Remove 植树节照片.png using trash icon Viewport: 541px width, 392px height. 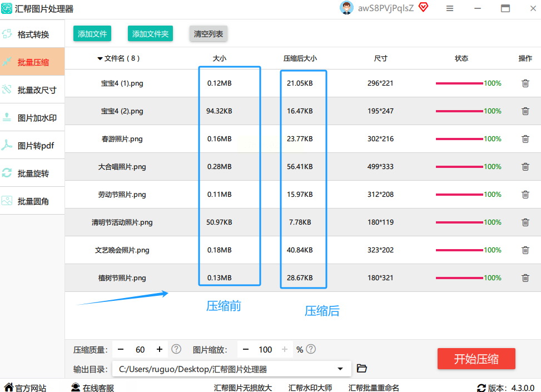525,278
